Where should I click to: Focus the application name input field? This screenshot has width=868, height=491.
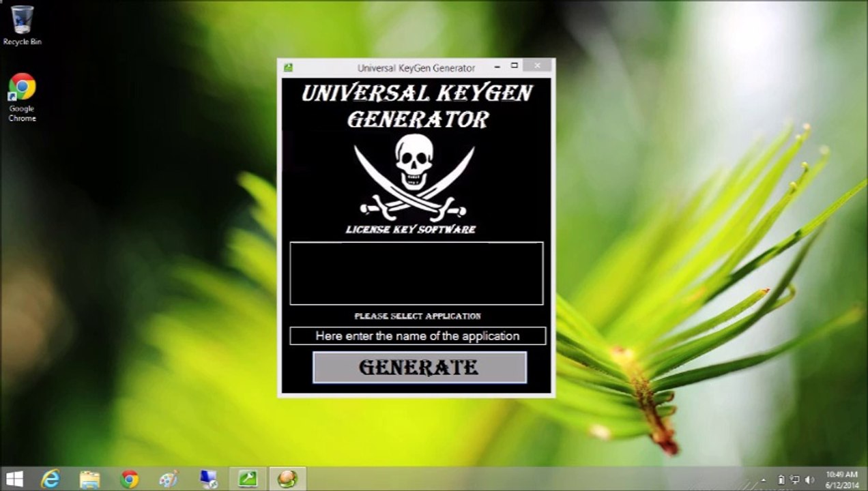418,336
